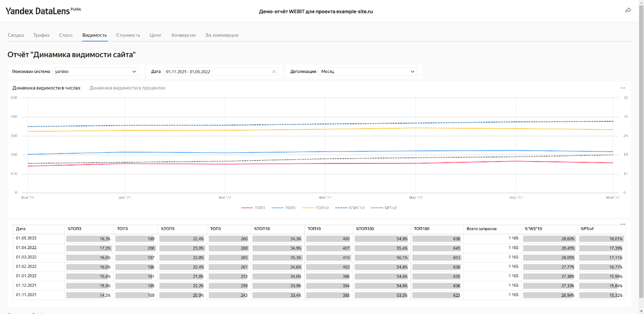Clear the date range with the X icon

point(274,71)
